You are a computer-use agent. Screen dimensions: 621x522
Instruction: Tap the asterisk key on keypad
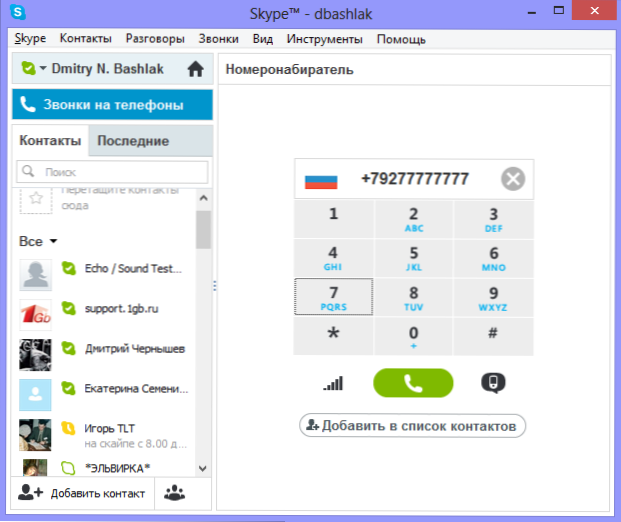(333, 336)
